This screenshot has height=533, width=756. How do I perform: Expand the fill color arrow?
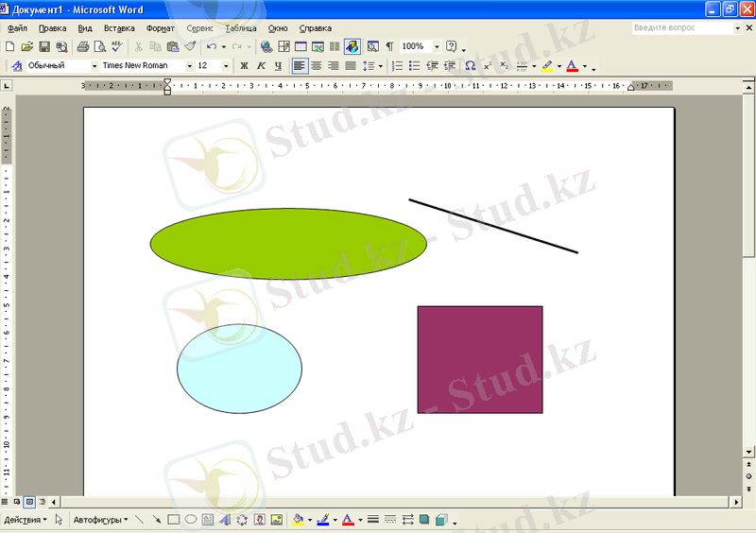click(x=310, y=520)
